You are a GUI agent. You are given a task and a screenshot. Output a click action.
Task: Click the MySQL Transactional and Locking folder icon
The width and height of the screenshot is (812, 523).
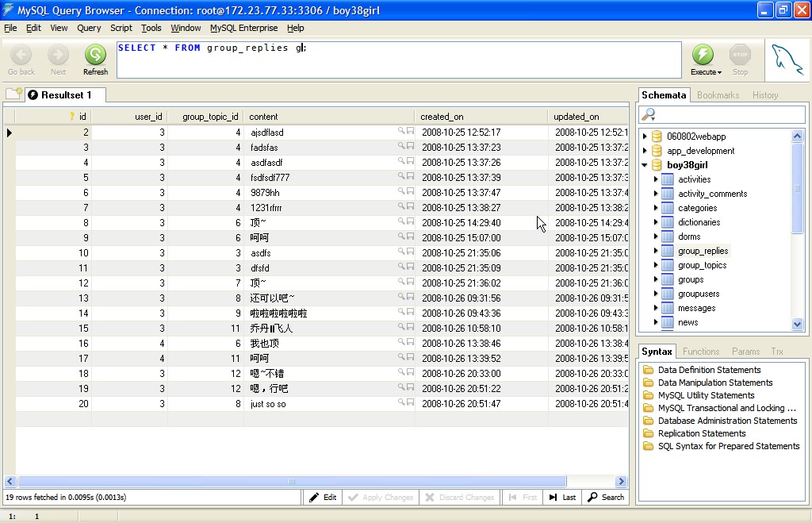tap(648, 408)
